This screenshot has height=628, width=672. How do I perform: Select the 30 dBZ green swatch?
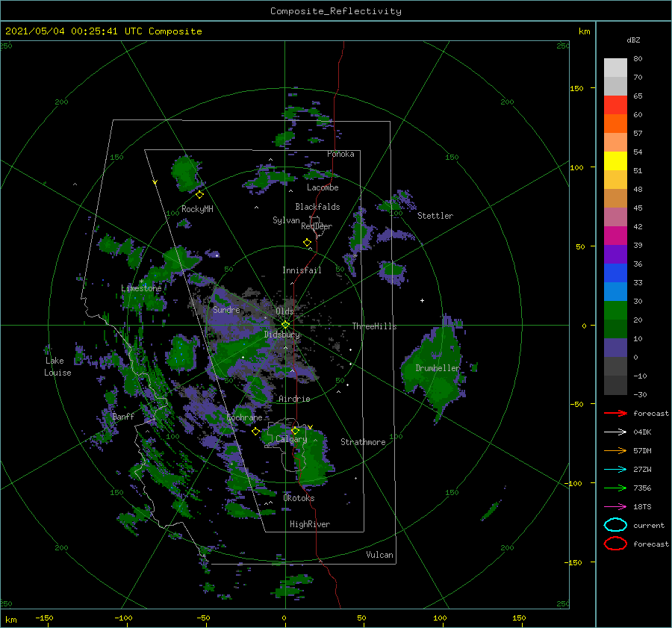coord(615,310)
